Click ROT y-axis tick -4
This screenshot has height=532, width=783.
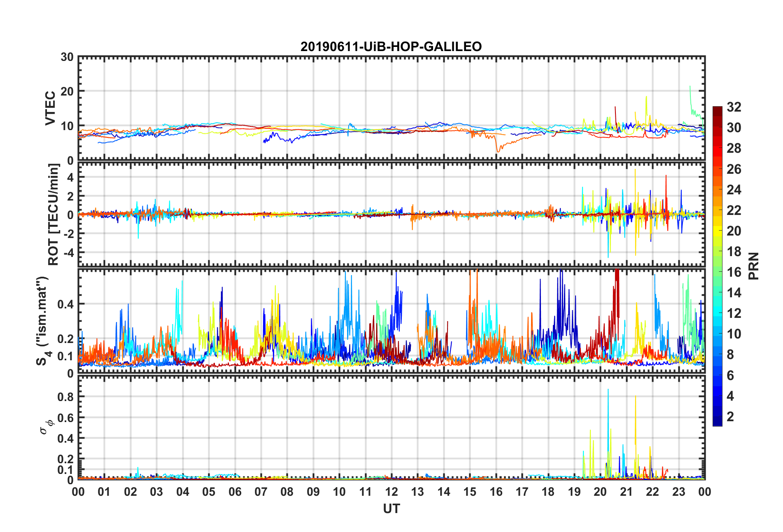pos(68,252)
